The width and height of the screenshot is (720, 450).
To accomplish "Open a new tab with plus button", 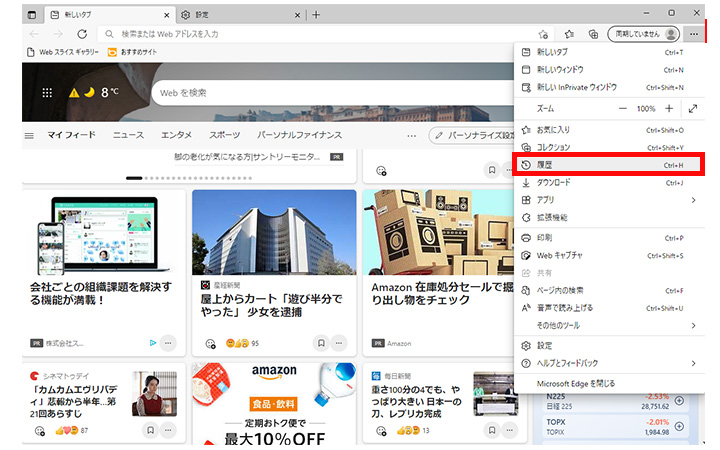I will [316, 15].
